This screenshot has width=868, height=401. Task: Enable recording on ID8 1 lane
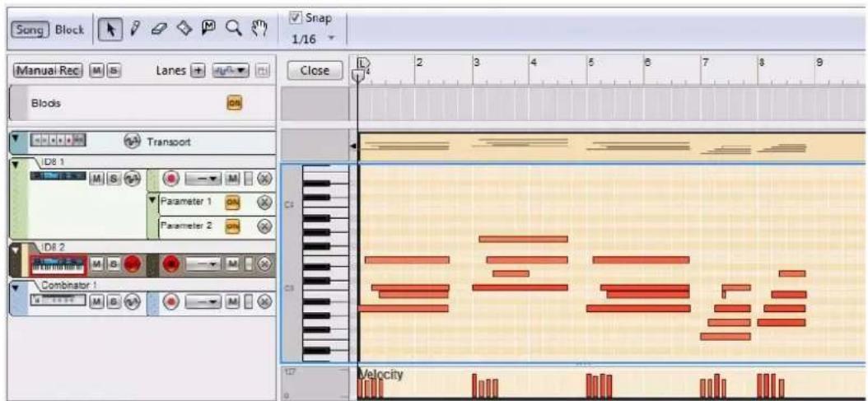(x=171, y=179)
